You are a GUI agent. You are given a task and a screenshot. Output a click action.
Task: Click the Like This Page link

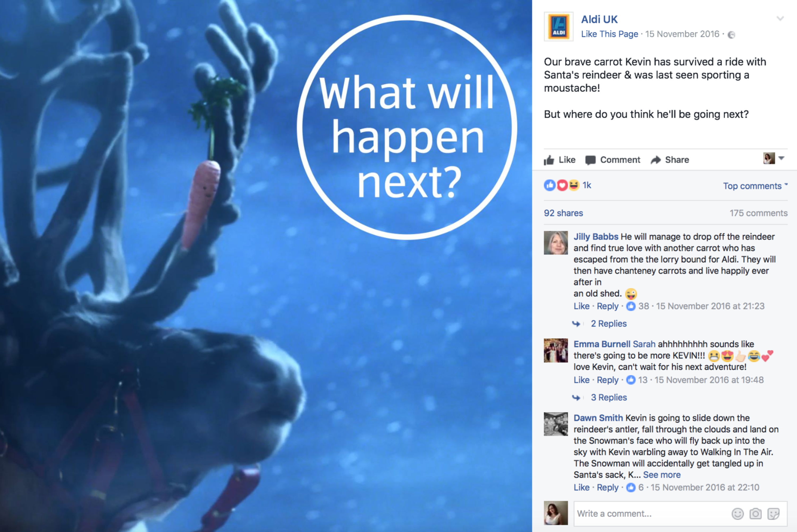click(x=609, y=34)
